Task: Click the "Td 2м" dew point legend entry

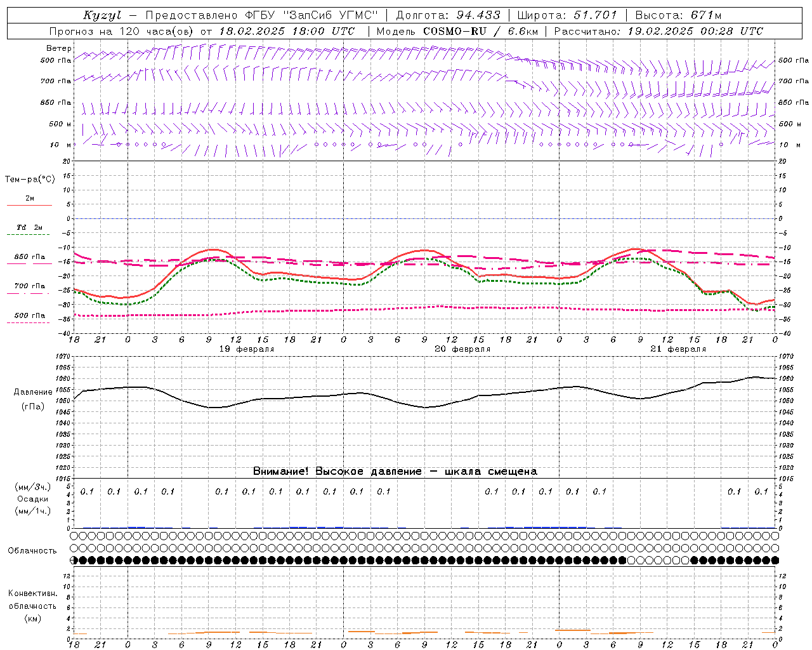Action: coord(30,227)
